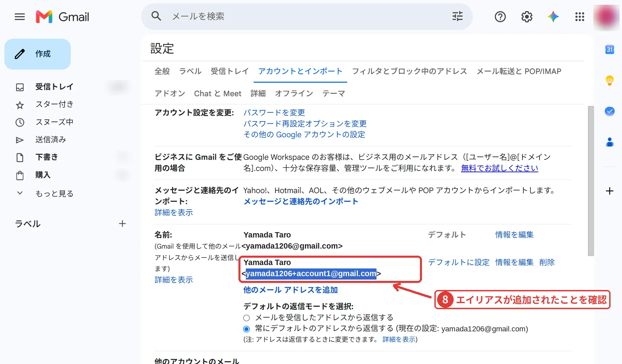Create a new label with plus icon
The image size is (622, 364).
coord(123,224)
